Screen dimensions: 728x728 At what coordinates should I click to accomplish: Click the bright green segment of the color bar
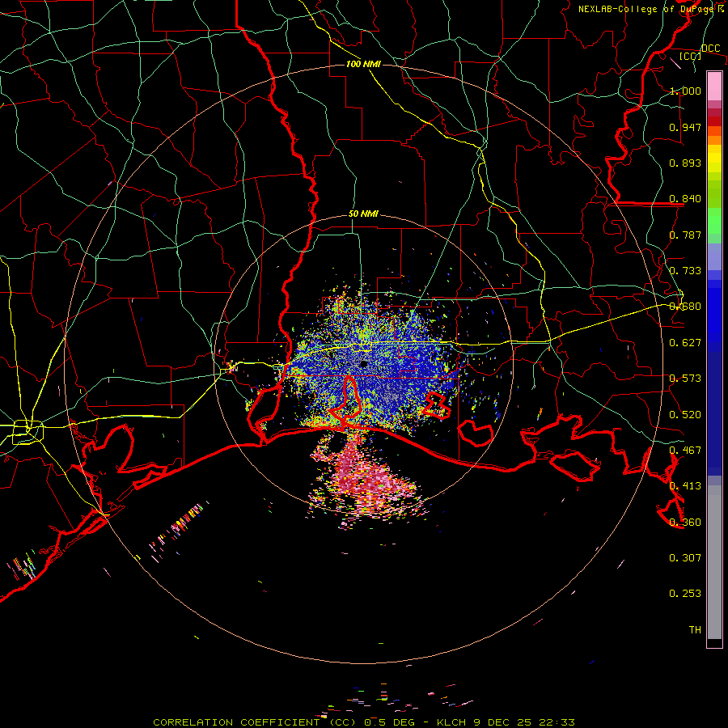pos(714,221)
